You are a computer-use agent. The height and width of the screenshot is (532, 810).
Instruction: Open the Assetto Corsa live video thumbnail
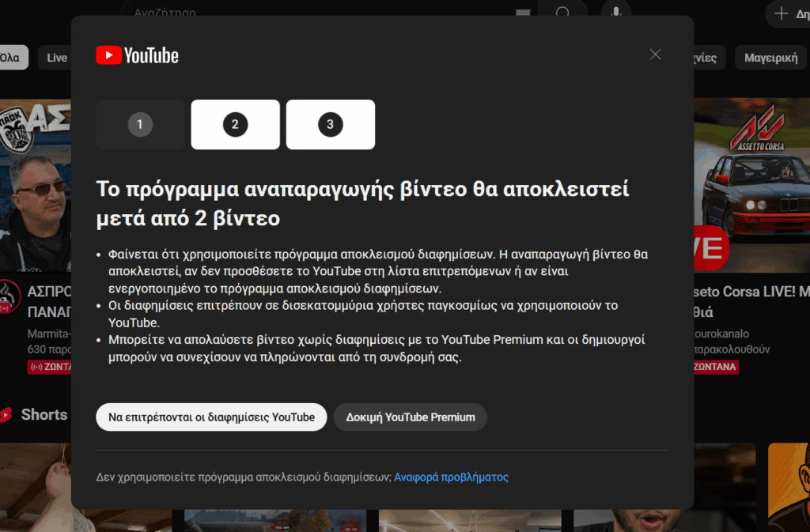(x=751, y=185)
